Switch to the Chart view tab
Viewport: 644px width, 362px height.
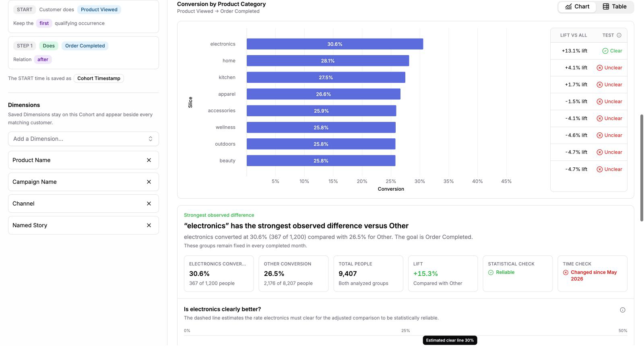coord(577,6)
